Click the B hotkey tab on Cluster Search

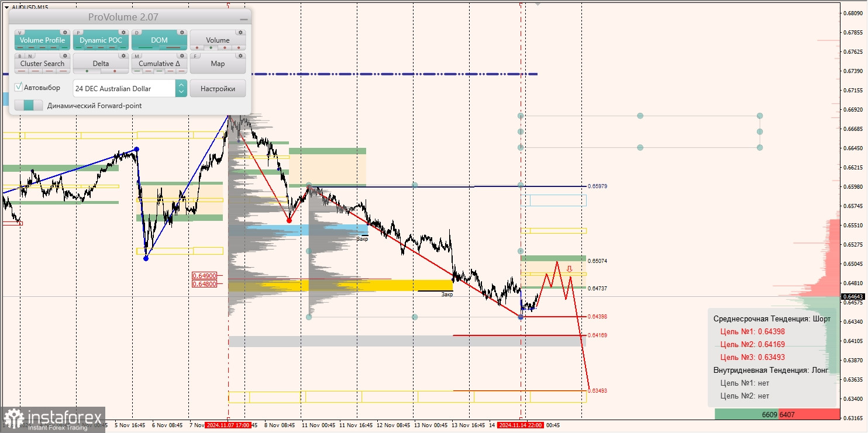[x=20, y=56]
